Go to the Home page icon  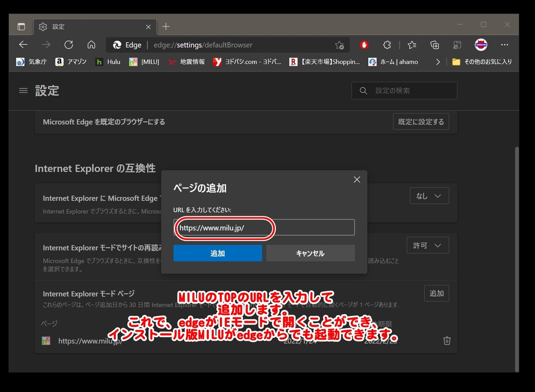tap(91, 44)
